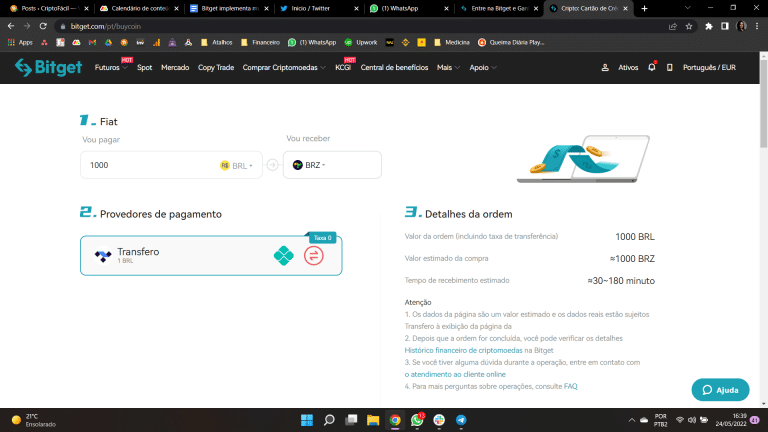The width and height of the screenshot is (768, 432).
Task: Open the browser side panel
Action: [725, 26]
